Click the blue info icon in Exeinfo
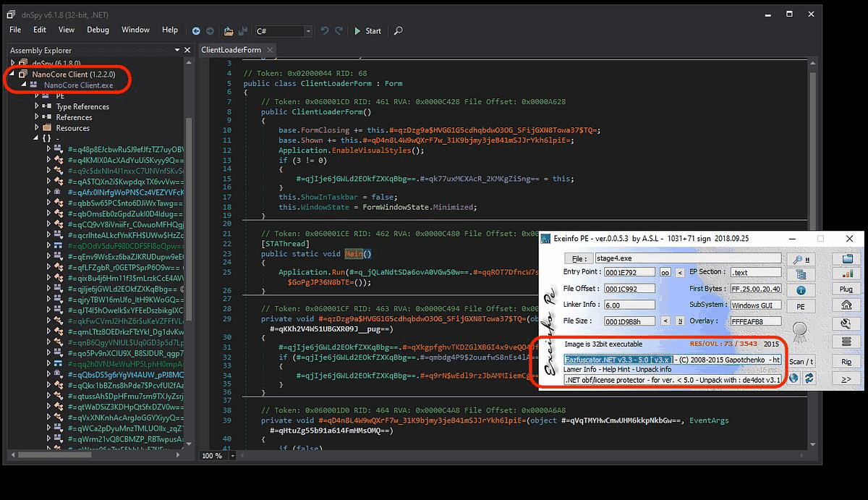The height and width of the screenshot is (500, 868). point(801,290)
